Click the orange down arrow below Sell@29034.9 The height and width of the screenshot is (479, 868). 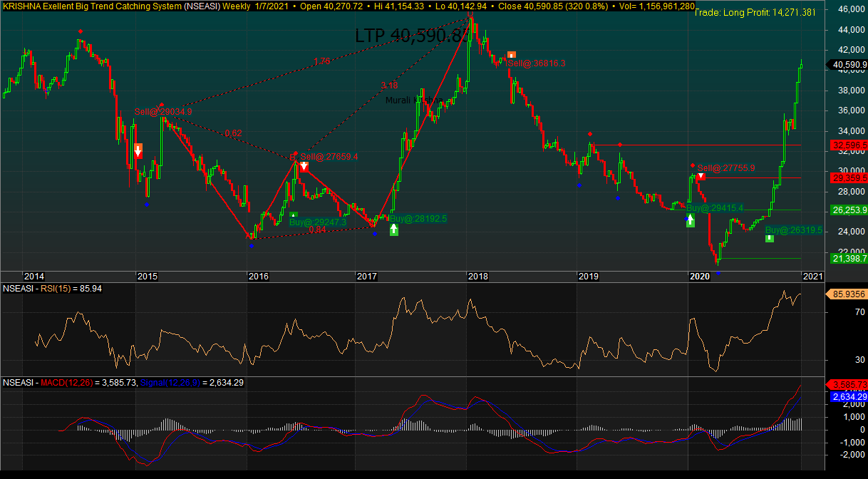(x=138, y=150)
